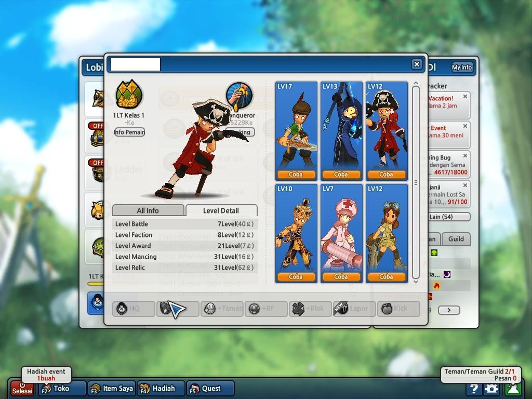Click the Level Award row
Screen dimensions: 532x399
(184, 246)
